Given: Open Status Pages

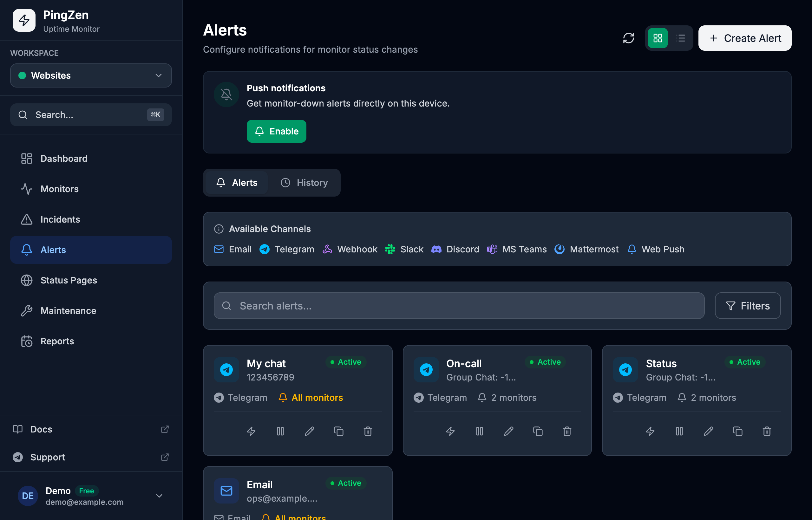Looking at the screenshot, I should pos(91,280).
